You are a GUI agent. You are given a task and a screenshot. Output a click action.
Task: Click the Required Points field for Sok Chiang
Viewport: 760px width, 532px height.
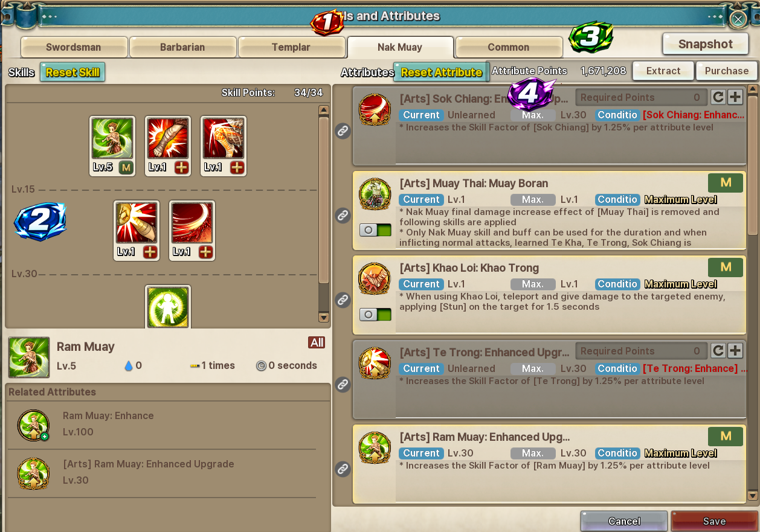641,97
